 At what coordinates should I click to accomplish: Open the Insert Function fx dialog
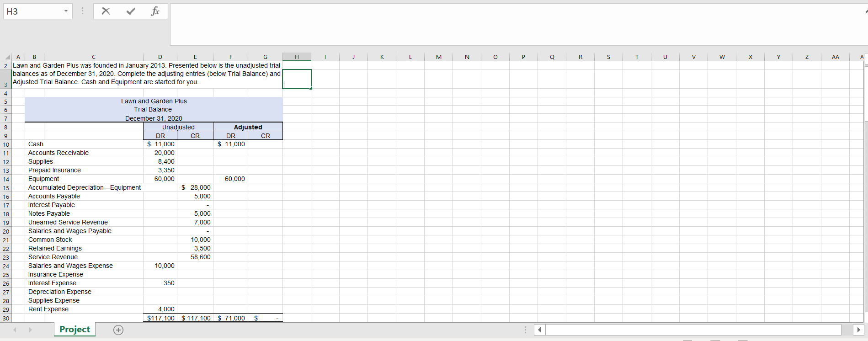pos(155,11)
